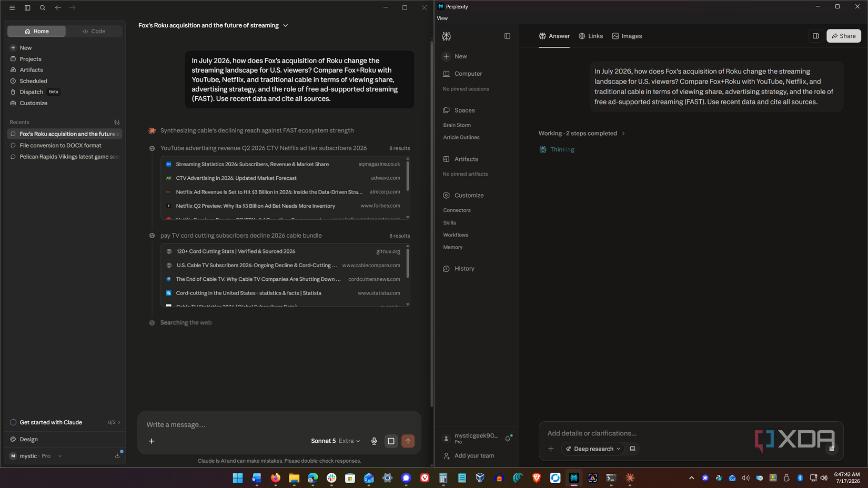Expand the Working 2 steps completed chevron

coord(623,134)
